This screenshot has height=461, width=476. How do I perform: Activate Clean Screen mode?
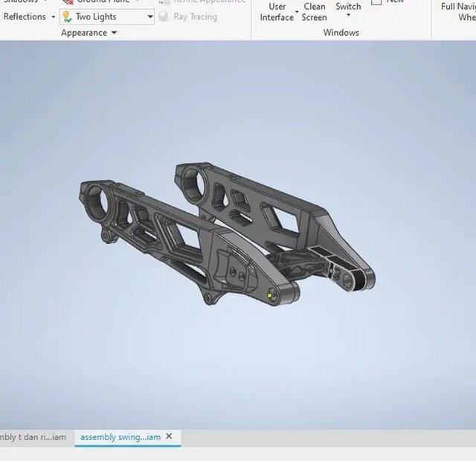click(x=314, y=12)
